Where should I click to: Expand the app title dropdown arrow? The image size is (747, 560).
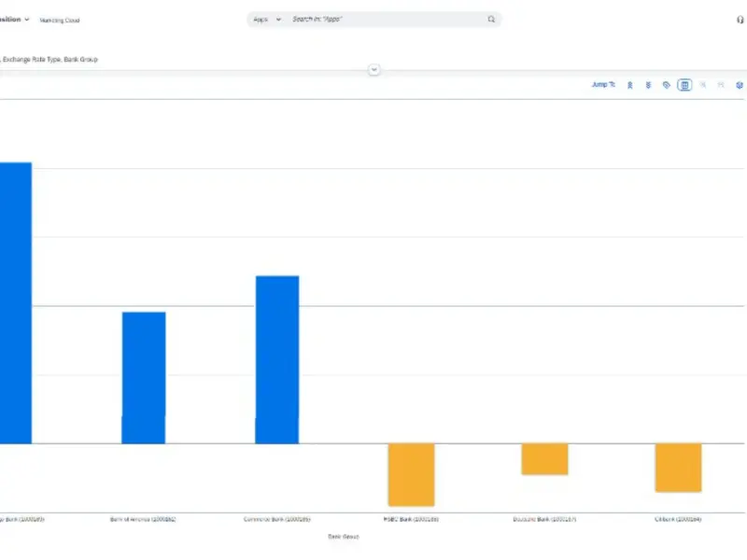[x=27, y=19]
